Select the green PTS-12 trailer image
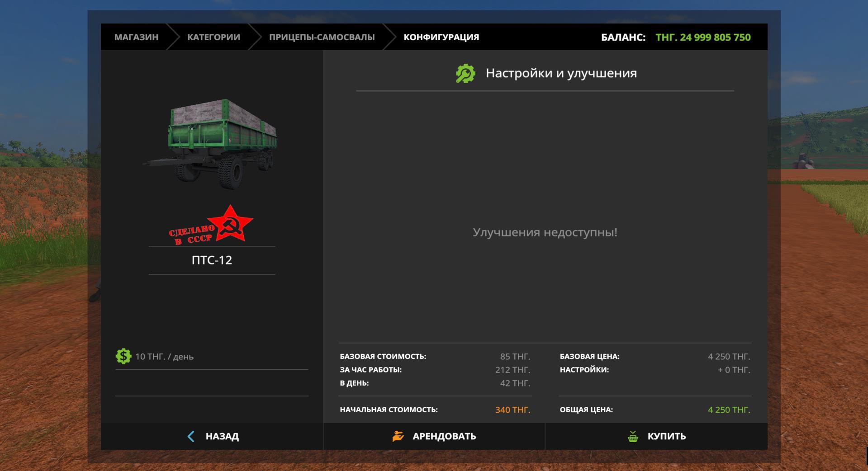This screenshot has width=868, height=471. coord(212,142)
